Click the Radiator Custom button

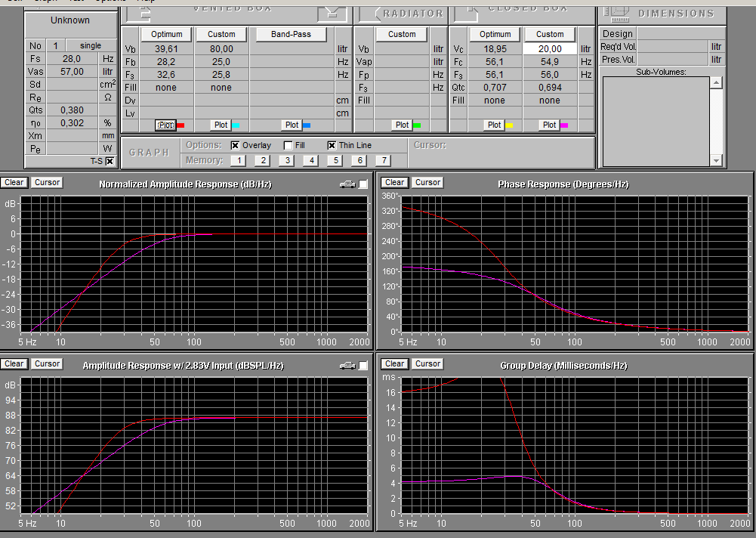[x=402, y=34]
